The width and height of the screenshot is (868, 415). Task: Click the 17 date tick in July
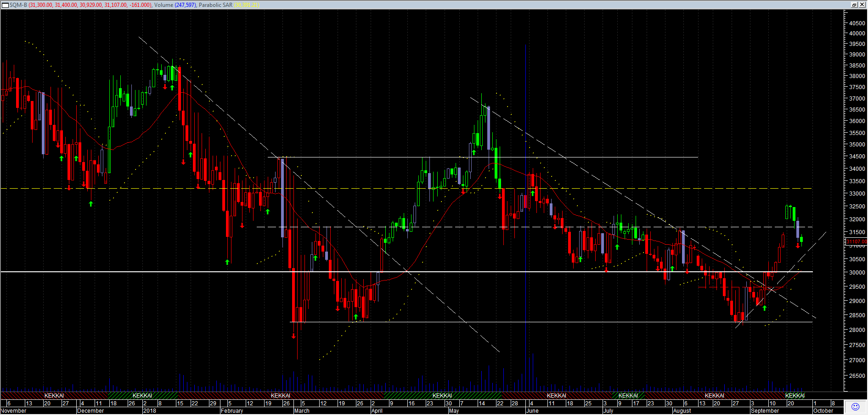(636, 404)
